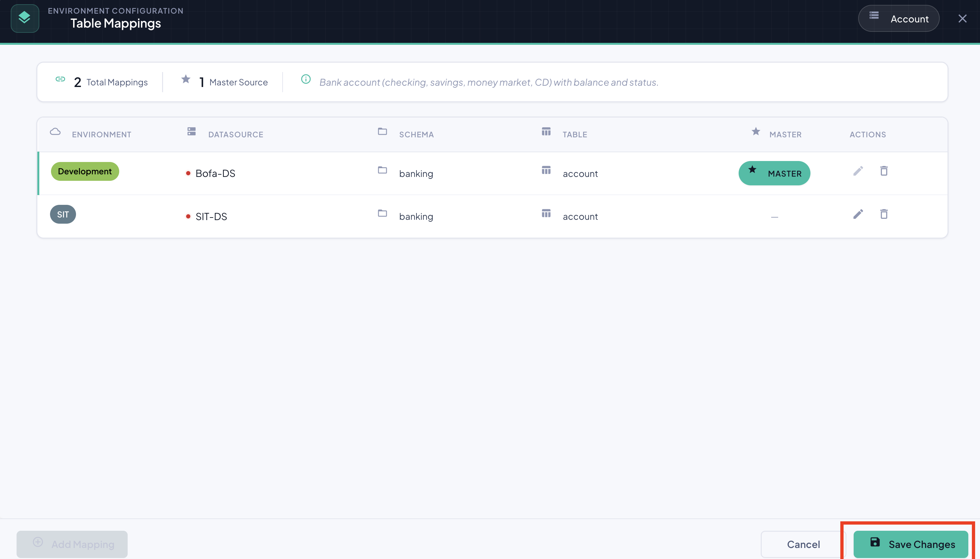
Task: Sort by the Datasource column header
Action: [x=236, y=134]
